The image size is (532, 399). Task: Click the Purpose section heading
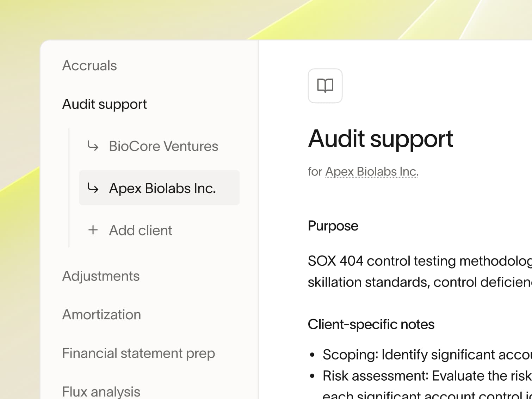coord(333,226)
